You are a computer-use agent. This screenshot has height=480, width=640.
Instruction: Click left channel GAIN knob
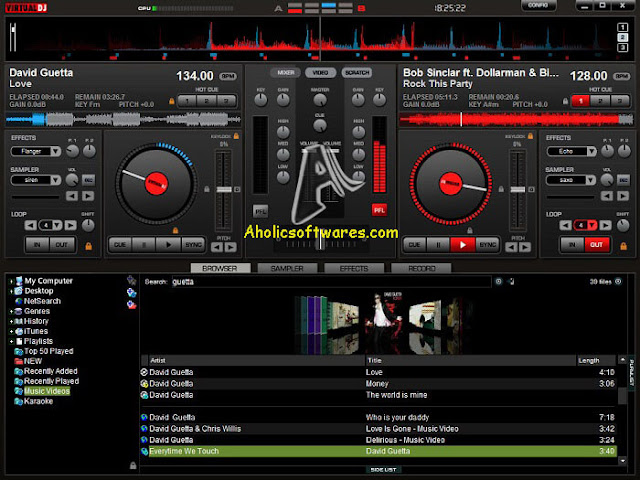click(x=283, y=100)
